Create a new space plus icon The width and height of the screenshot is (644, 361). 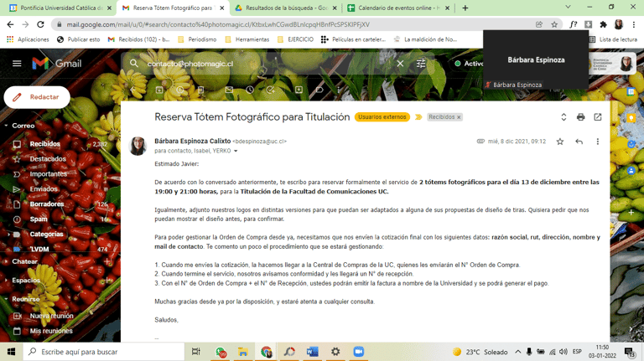107,281
